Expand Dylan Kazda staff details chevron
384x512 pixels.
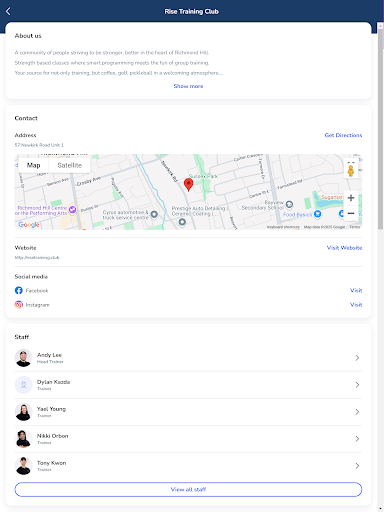pos(357,385)
